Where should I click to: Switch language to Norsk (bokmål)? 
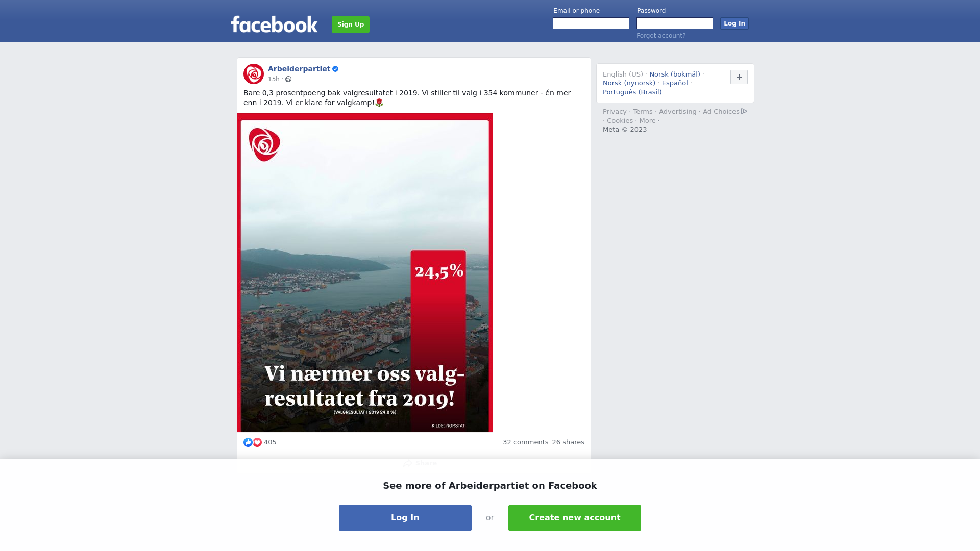click(x=675, y=74)
